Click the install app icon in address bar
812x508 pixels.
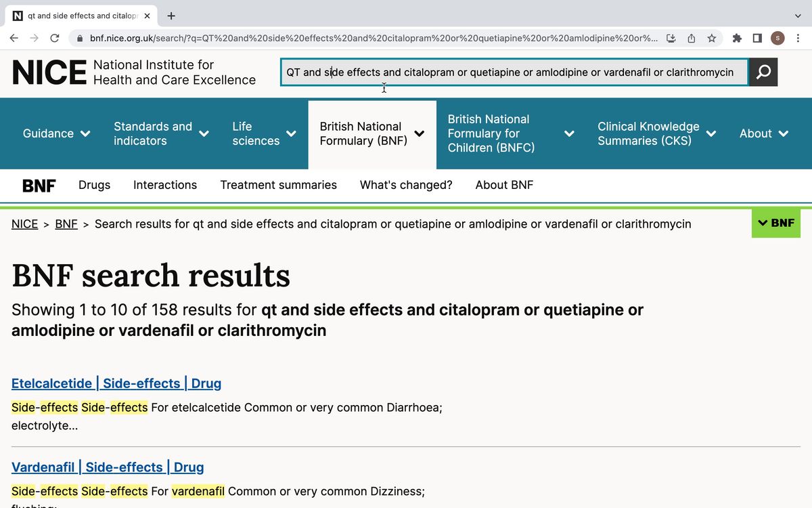tap(671, 39)
